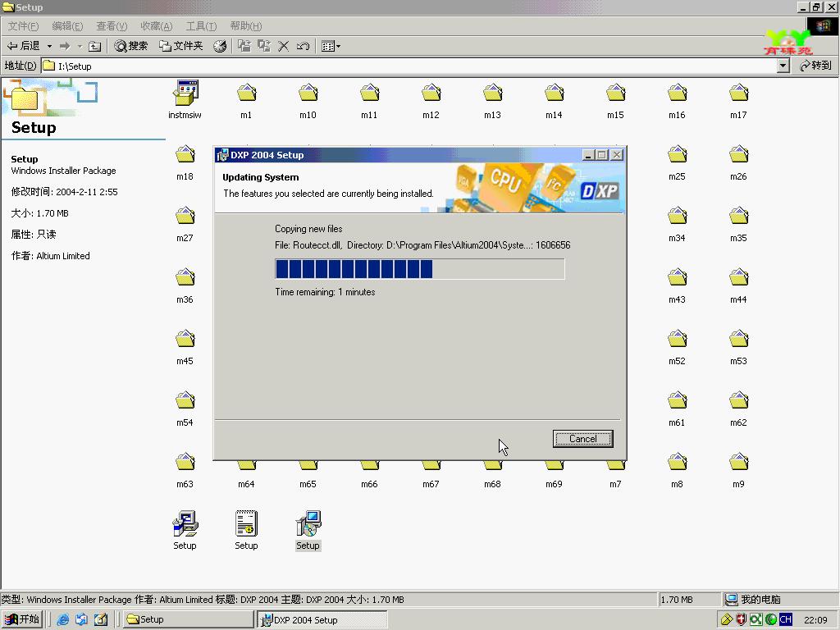Select the highlighted Setup Windows Installer Package
840x630 pixels.
pyautogui.click(x=308, y=531)
